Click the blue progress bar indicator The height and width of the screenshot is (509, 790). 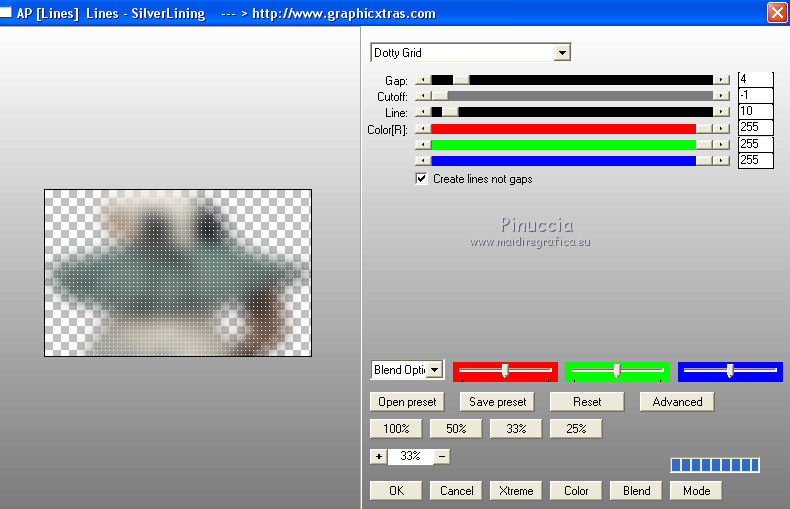[x=715, y=465]
